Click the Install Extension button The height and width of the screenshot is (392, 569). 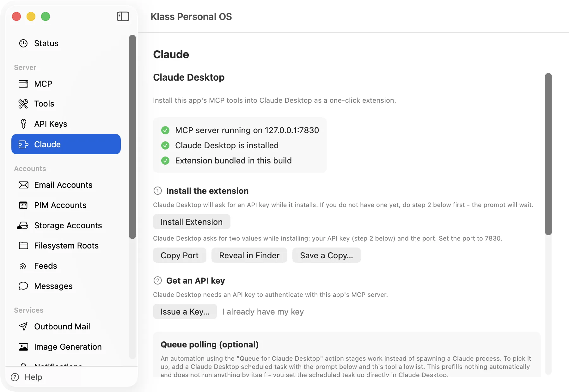click(x=192, y=222)
